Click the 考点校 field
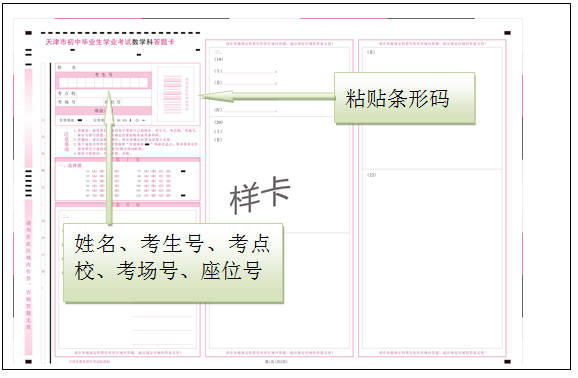578x378 pixels. 103,94
